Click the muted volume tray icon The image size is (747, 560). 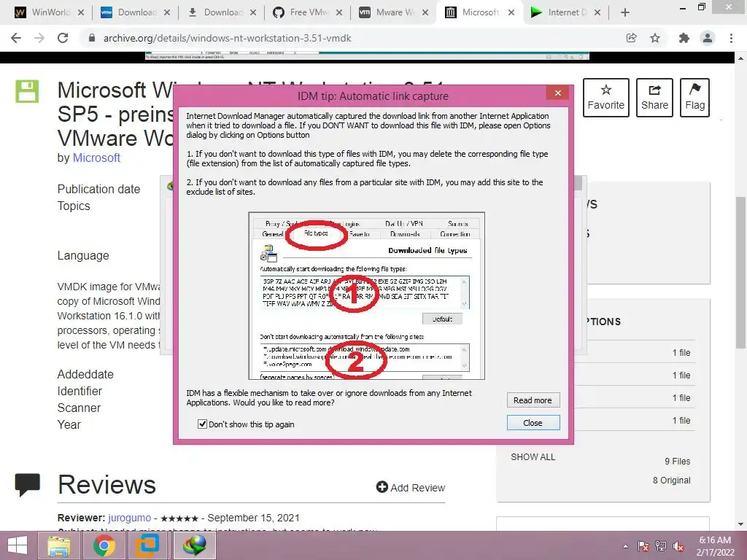(678, 546)
